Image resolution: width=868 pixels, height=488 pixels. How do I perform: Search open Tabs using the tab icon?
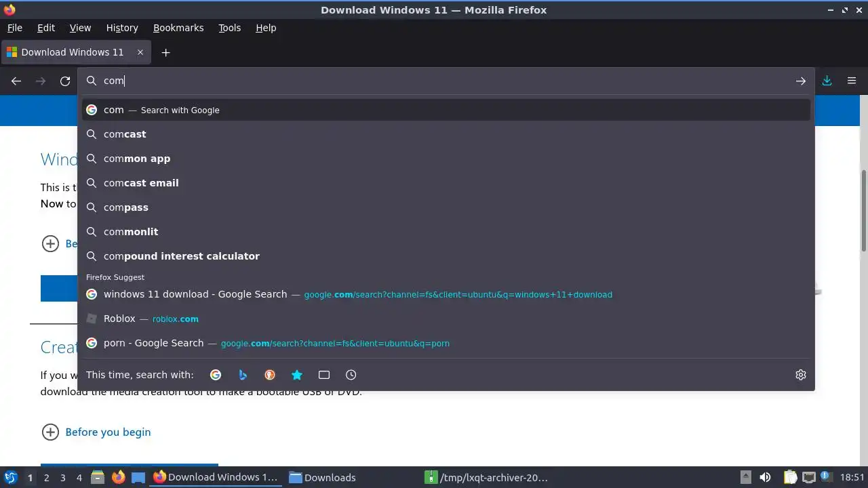[324, 375]
